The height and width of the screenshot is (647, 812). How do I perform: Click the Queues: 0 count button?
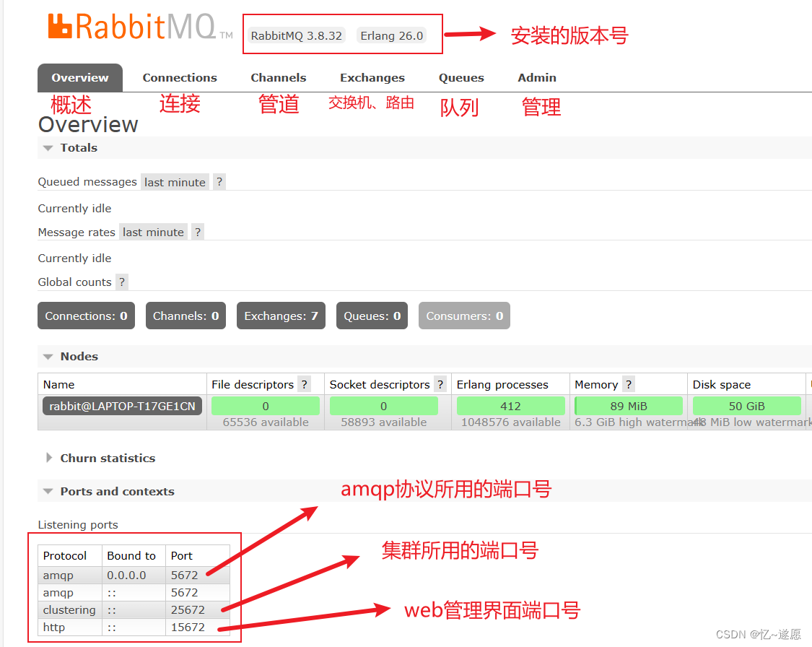pyautogui.click(x=372, y=316)
